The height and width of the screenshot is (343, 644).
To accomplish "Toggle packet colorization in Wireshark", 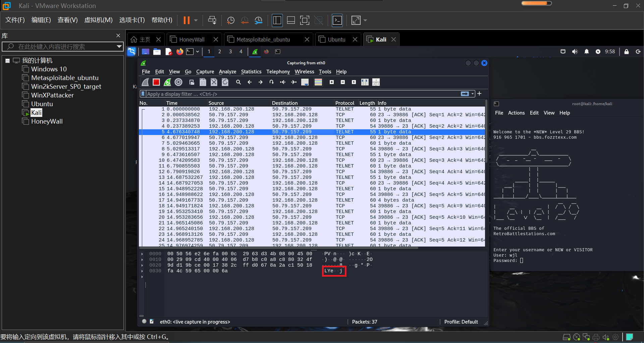I will click(x=318, y=82).
